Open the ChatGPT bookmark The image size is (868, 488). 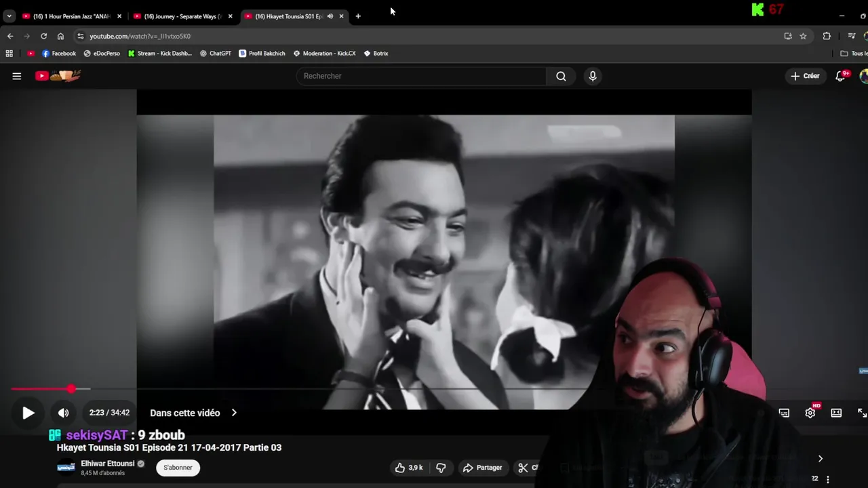[216, 53]
